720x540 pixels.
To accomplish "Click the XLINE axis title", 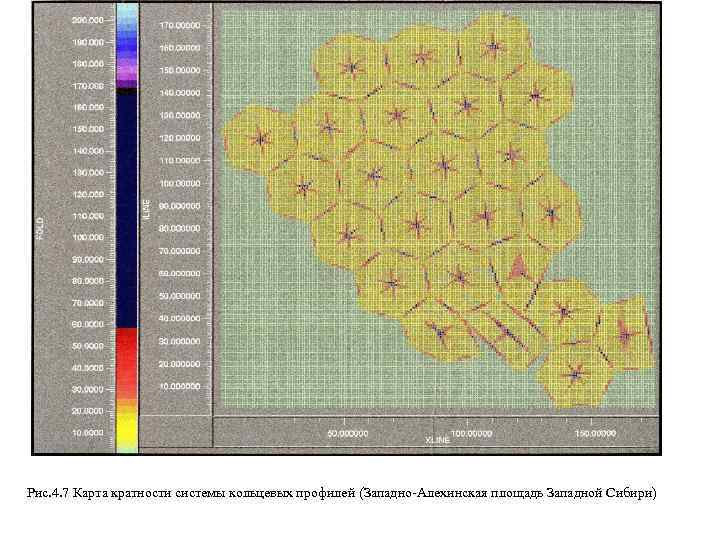I will click(437, 440).
